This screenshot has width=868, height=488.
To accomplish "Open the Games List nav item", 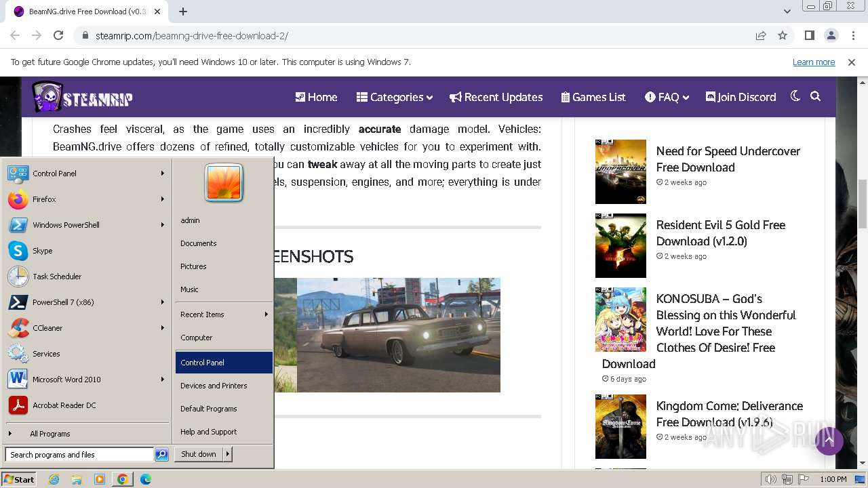I will 593,97.
